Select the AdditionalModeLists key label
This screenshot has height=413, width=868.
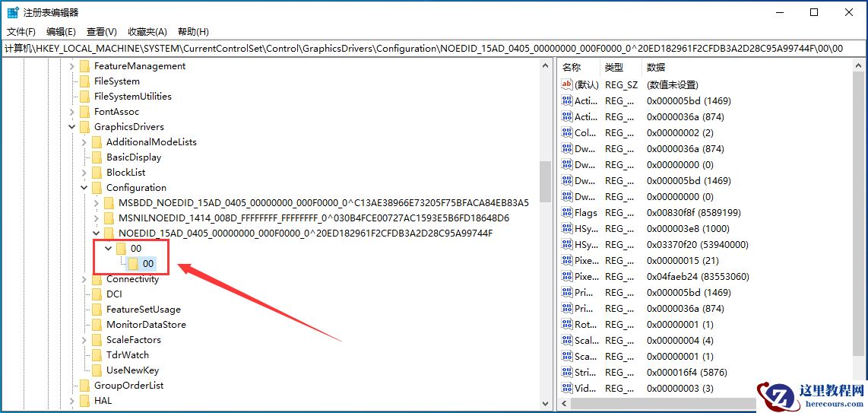pyautogui.click(x=152, y=142)
